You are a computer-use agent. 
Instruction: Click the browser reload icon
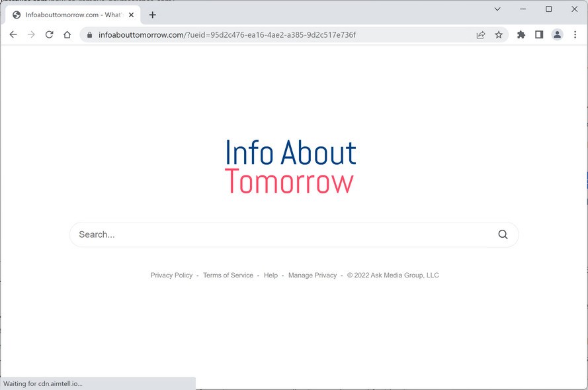coord(49,34)
